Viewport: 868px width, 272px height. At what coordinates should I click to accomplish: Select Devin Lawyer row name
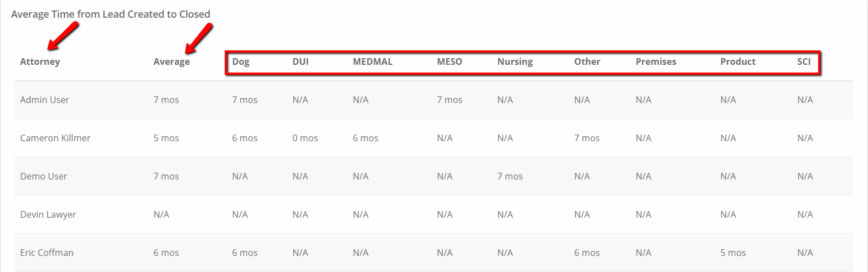[48, 214]
